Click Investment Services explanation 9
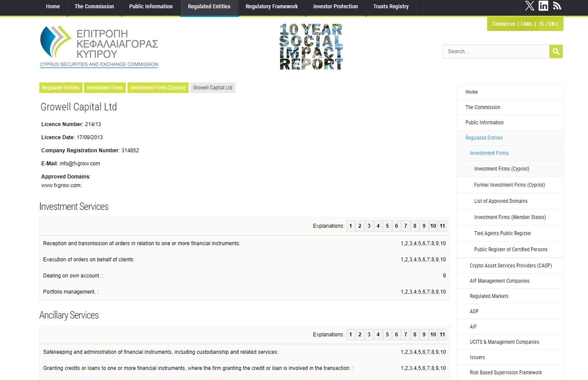Viewport: 588px width, 380px height. tap(424, 226)
